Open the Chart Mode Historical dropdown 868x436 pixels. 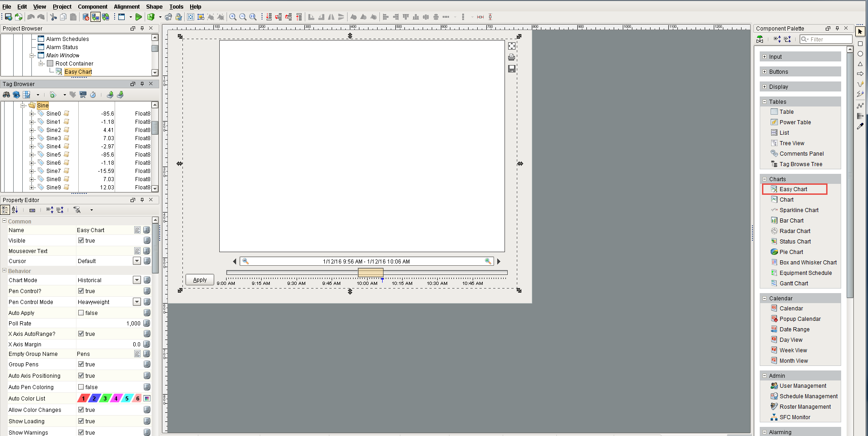(136, 280)
